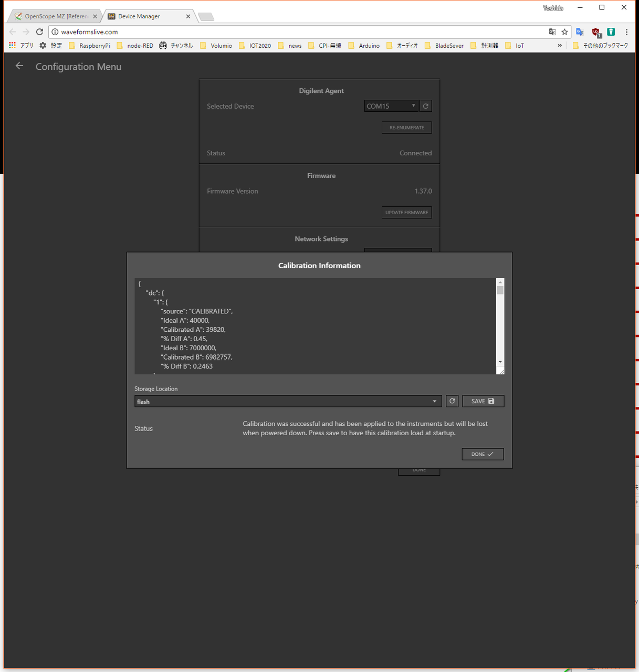The width and height of the screenshot is (639, 672).
Task: Click the DONE button in Calibration dialog
Action: point(483,454)
